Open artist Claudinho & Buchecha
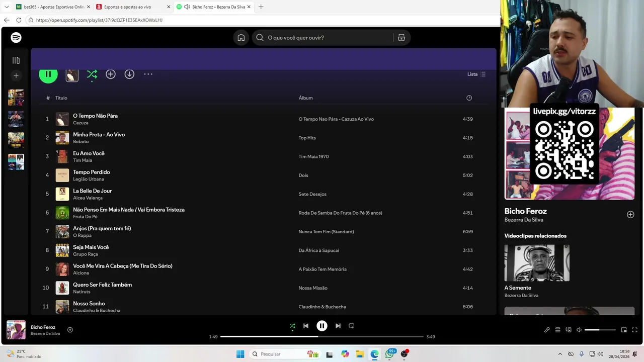The height and width of the screenshot is (362, 644). pos(97,311)
